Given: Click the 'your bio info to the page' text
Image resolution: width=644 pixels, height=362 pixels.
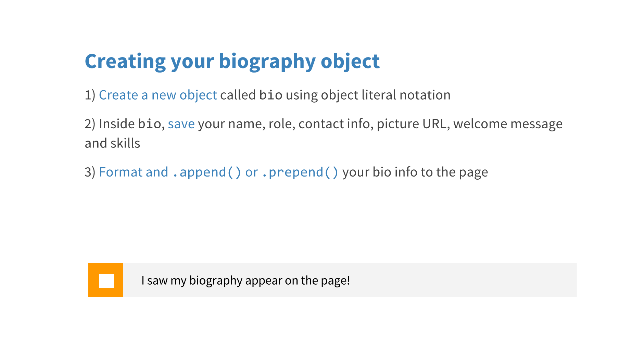Looking at the screenshot, I should 415,172.
